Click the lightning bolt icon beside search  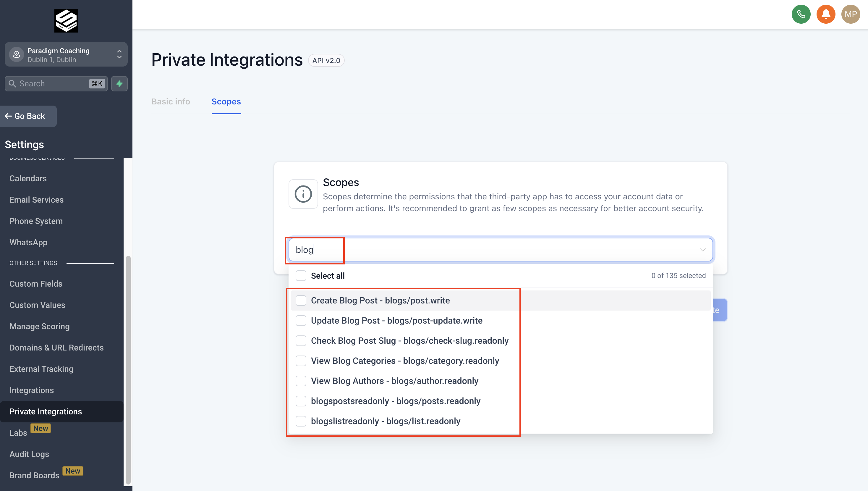click(x=119, y=83)
